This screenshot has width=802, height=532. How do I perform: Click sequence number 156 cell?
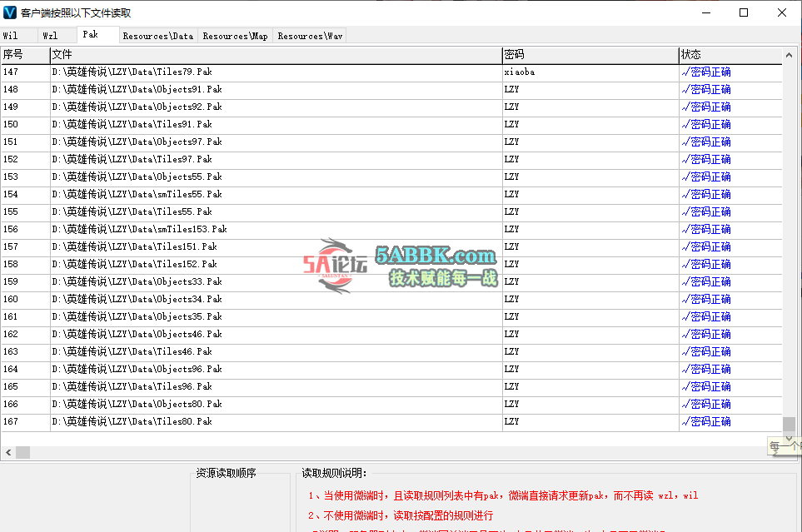(25, 229)
